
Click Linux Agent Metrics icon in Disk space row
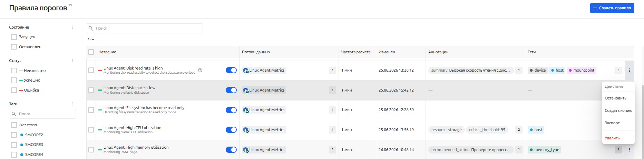click(246, 91)
